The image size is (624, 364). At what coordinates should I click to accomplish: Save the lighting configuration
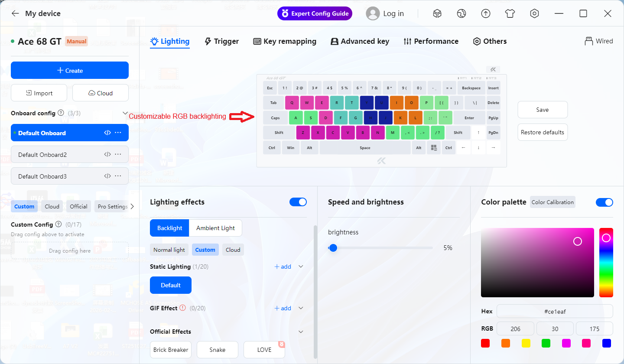click(x=543, y=110)
